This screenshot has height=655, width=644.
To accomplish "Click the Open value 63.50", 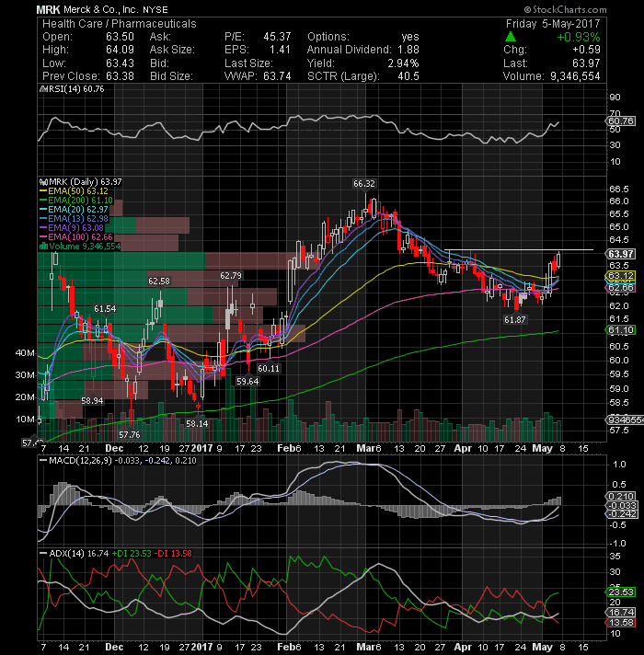I will point(120,37).
